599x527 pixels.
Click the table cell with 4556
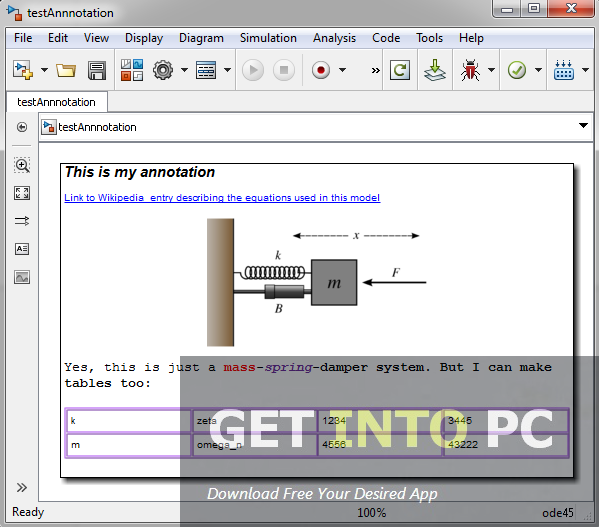380,445
